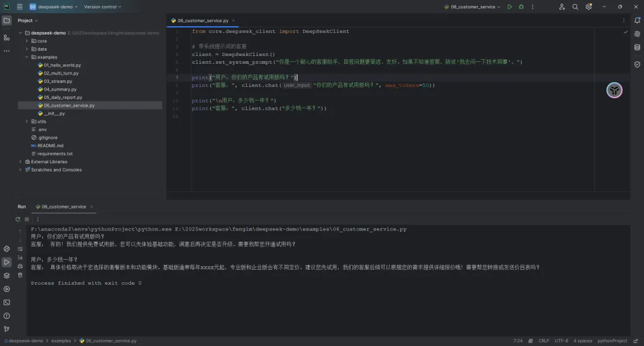Show more tool windows ellipsis
The height and width of the screenshot is (346, 644).
pyautogui.click(x=7, y=51)
